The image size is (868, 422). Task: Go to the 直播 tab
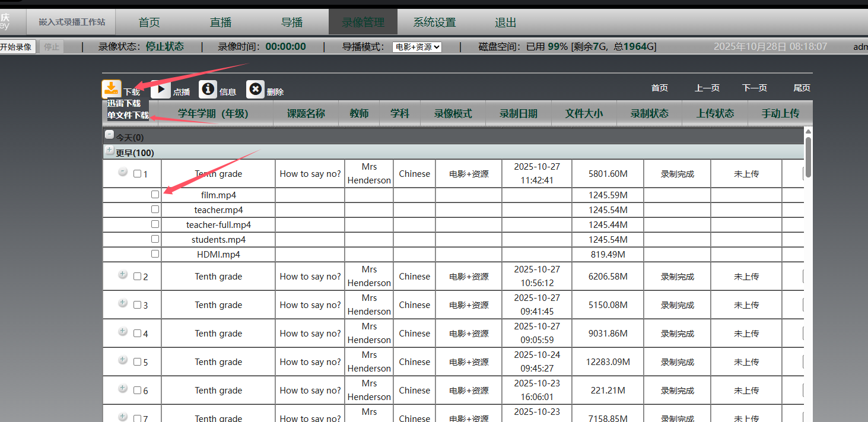(x=221, y=23)
